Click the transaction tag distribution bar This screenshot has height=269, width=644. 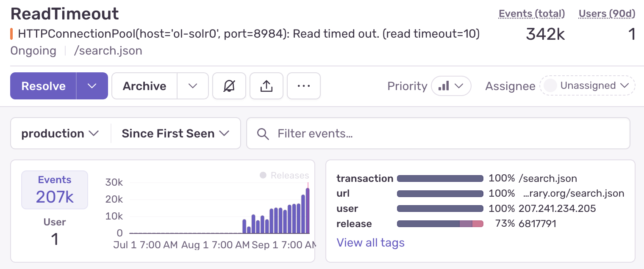440,178
